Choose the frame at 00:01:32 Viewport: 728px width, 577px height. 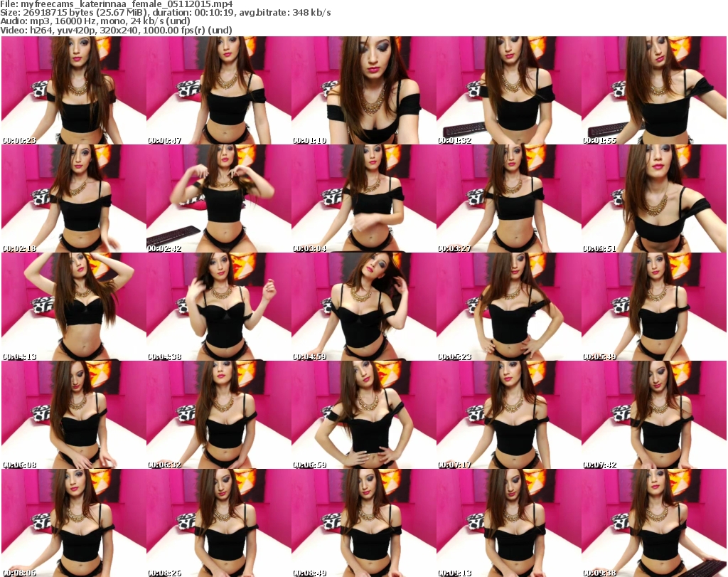pos(508,90)
